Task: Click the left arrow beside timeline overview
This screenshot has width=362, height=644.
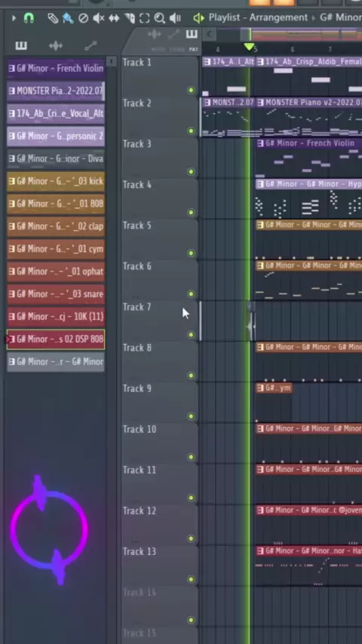Action: pos(210,34)
